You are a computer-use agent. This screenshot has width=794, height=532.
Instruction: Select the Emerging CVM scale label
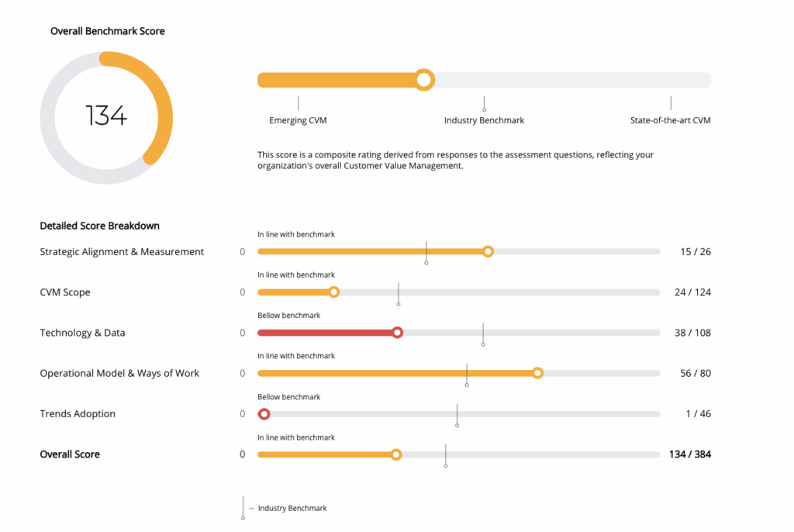point(298,121)
